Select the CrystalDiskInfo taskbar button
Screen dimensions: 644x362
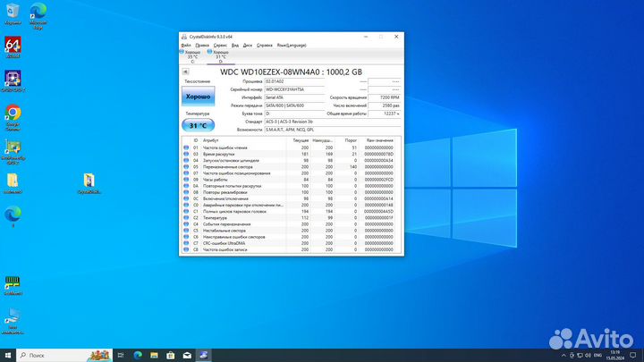pyautogui.click(x=203, y=355)
